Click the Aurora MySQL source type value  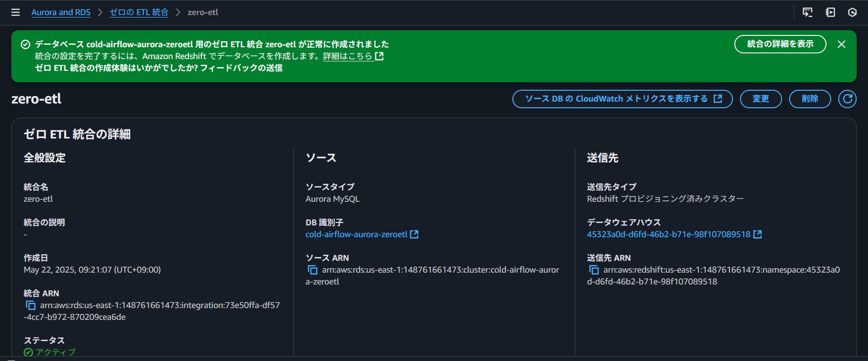332,199
